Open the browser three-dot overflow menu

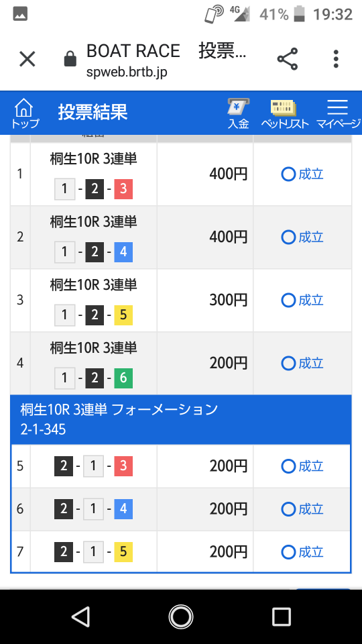(336, 59)
